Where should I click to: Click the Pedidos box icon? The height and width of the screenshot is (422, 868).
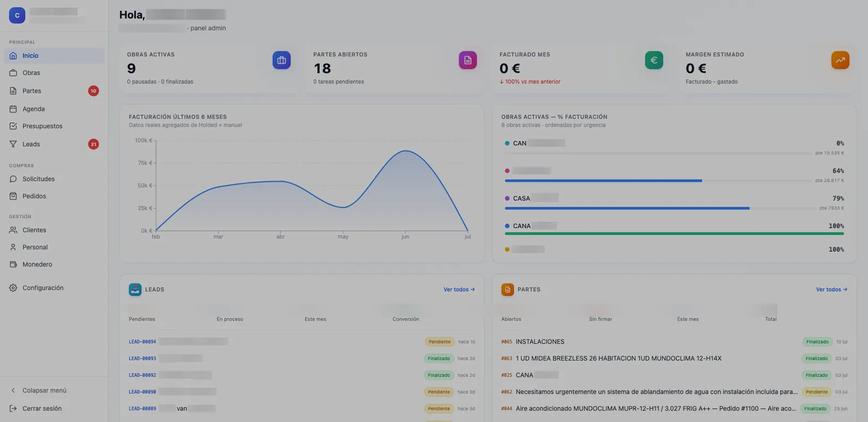coord(13,196)
